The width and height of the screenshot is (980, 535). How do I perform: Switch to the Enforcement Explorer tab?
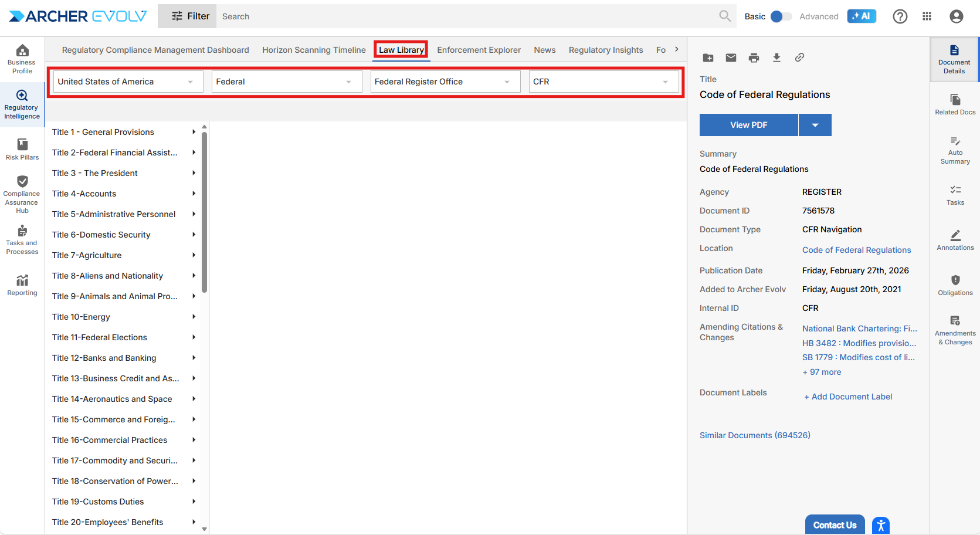click(479, 50)
